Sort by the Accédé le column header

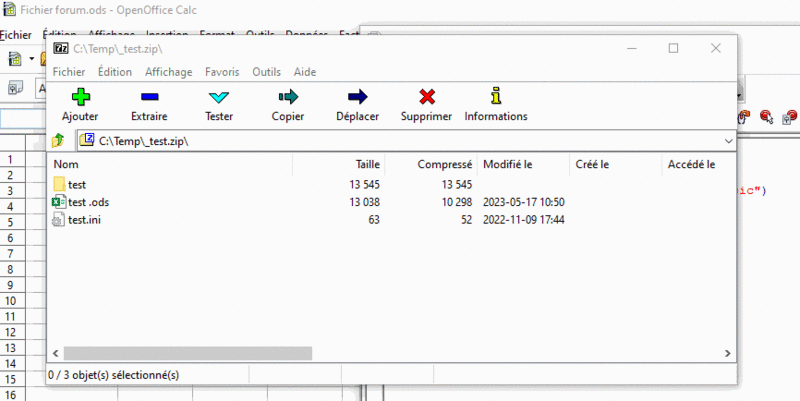(691, 165)
